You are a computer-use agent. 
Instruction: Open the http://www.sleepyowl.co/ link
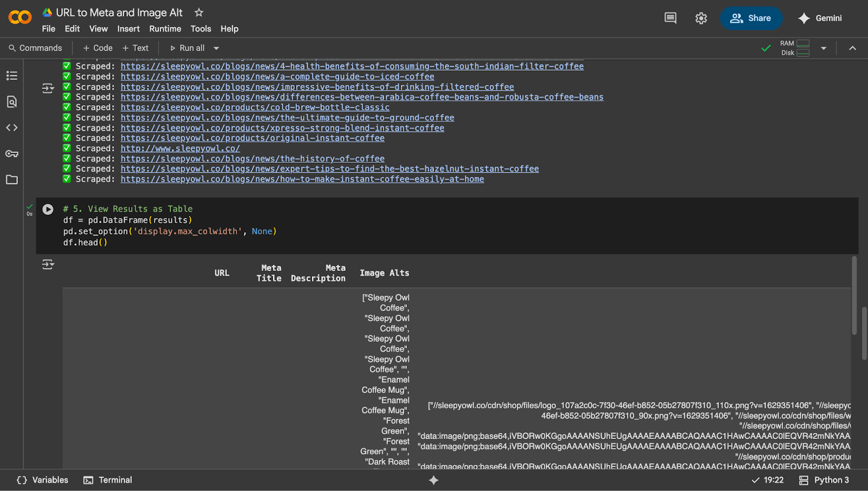click(180, 148)
